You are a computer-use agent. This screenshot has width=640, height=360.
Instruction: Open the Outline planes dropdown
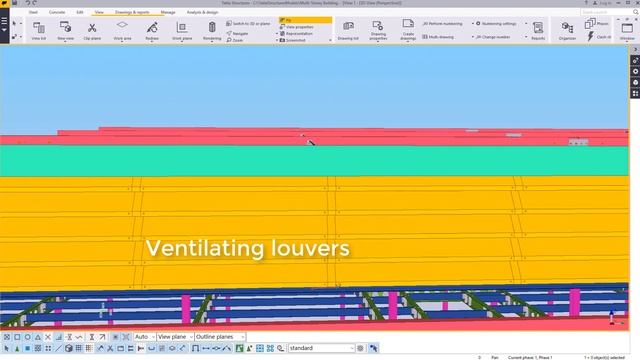click(x=220, y=337)
